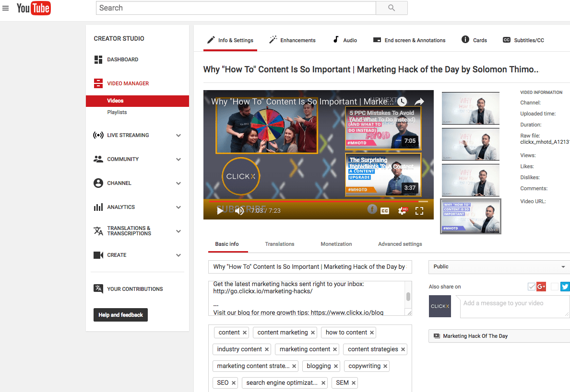Click the YouTube logo
The image size is (570, 392).
(34, 8)
